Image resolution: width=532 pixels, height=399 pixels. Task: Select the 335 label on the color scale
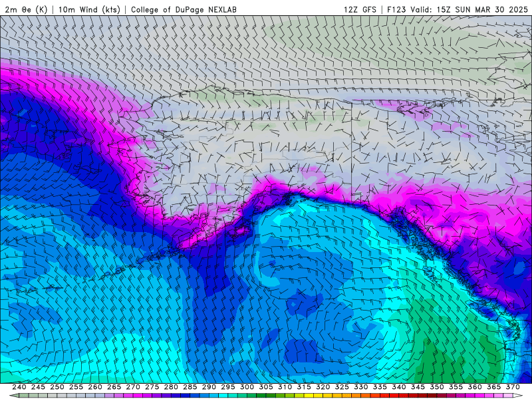click(x=380, y=387)
